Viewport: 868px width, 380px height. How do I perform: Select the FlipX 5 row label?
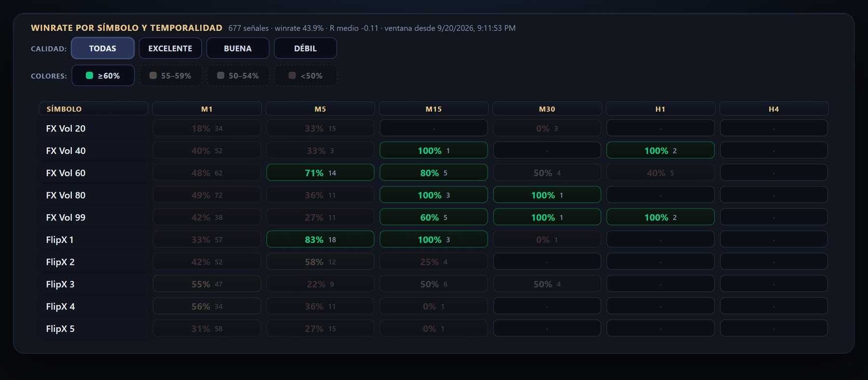[94, 328]
